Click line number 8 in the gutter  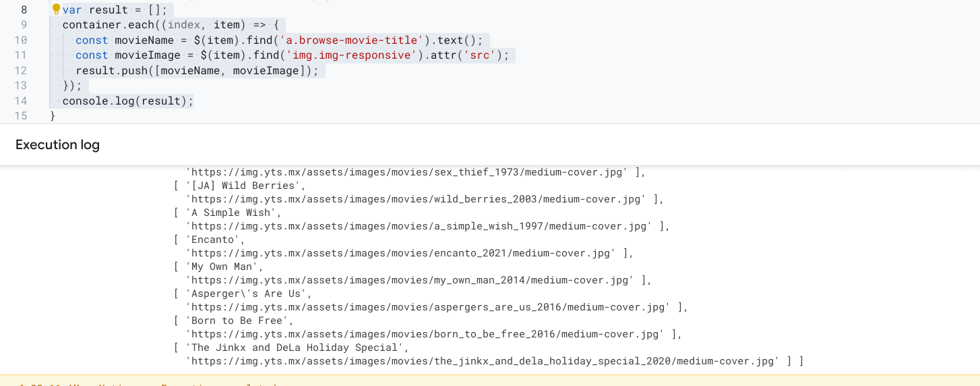pos(24,9)
